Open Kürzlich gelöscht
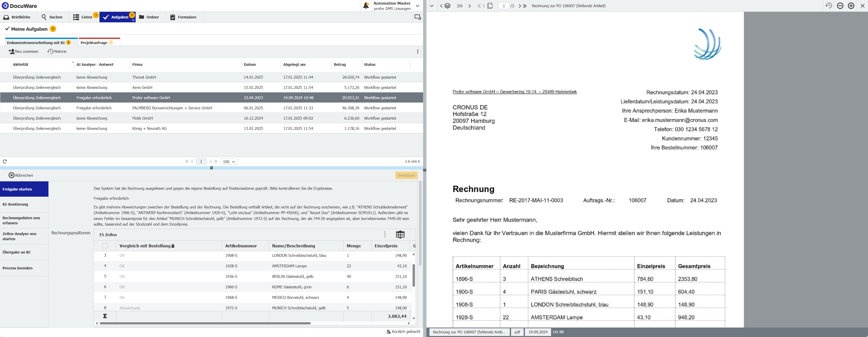 [x=403, y=332]
